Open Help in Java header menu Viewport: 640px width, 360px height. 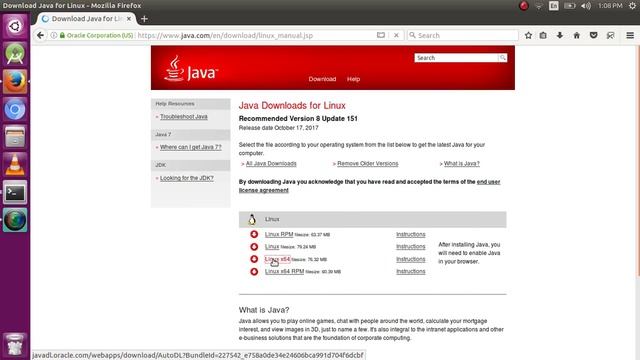click(x=353, y=79)
